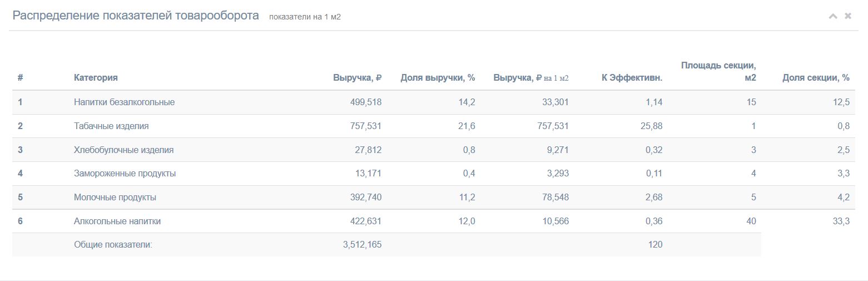Click the Доля секции, % column header
The width and height of the screenshot is (868, 281).
coord(816,78)
